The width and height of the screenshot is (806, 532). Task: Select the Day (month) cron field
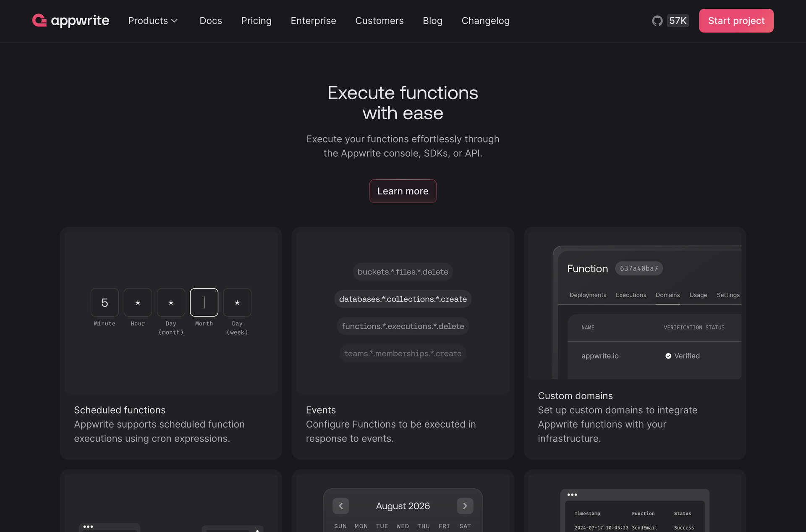[171, 302]
